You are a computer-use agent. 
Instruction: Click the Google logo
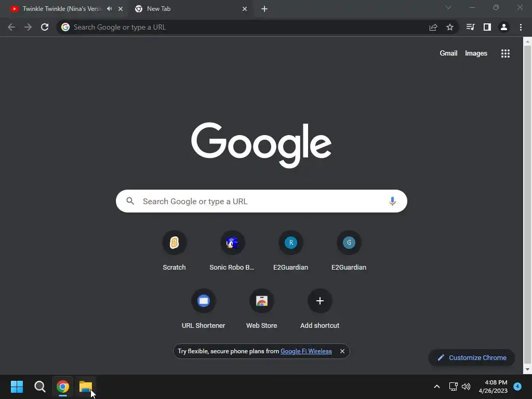click(x=261, y=145)
